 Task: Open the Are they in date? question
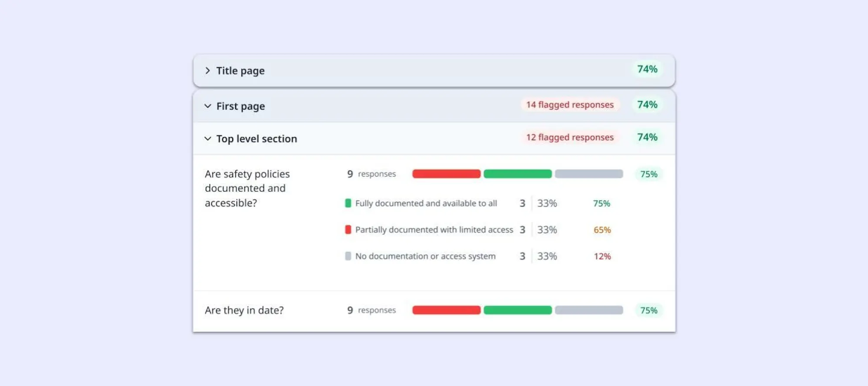point(244,310)
